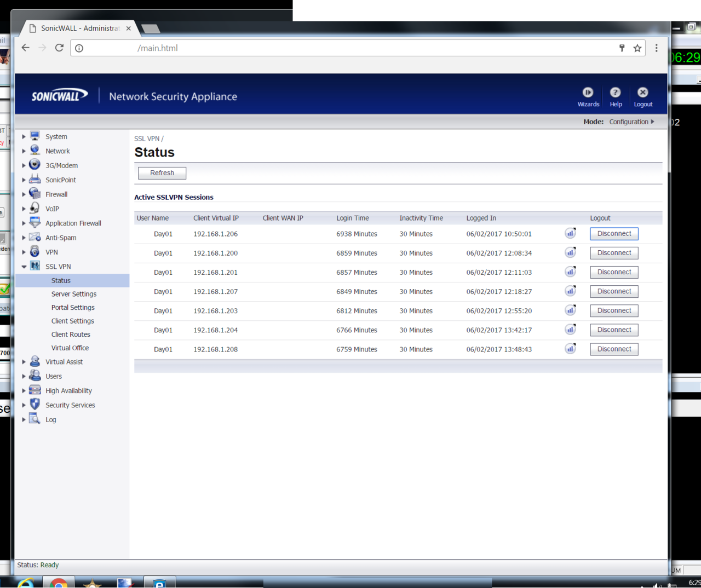Open Virtual Office menu entry
The image size is (701, 588).
(x=70, y=348)
